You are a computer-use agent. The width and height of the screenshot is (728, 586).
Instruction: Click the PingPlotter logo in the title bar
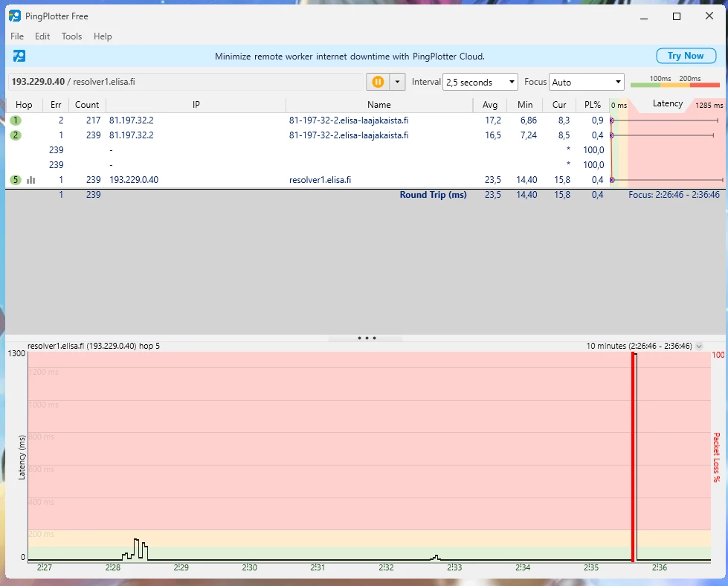point(15,16)
